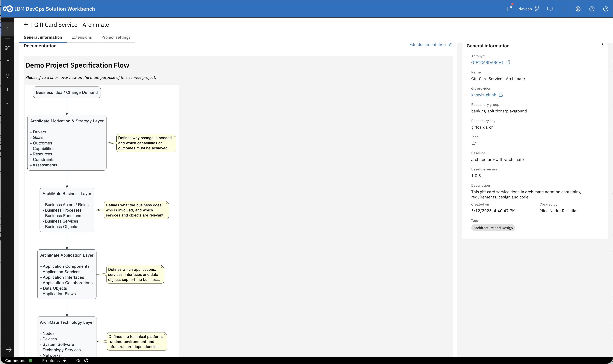Open the help question mark icon
Viewport: 613px width, 364px height.
tap(592, 9)
